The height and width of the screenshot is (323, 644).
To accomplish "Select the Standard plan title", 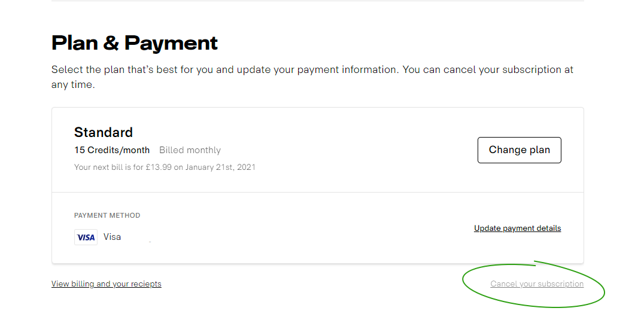I will [104, 132].
